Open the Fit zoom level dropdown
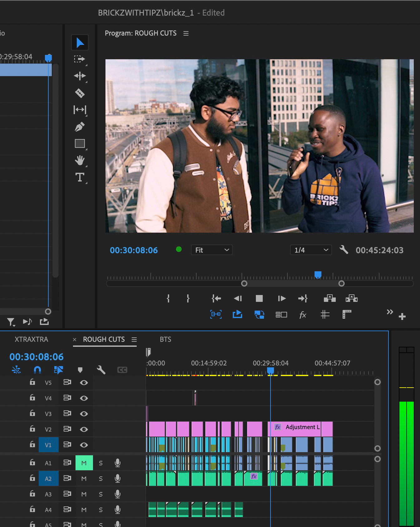Viewport: 420px width, 527px height. pos(212,250)
